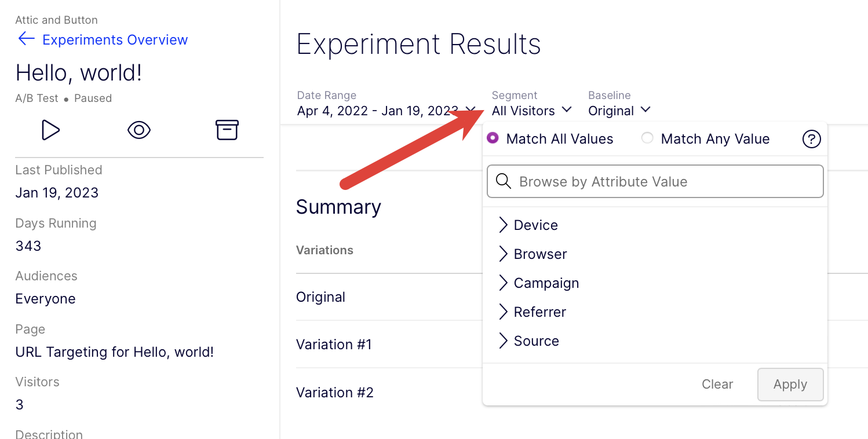Open the experiment preview eye icon
868x439 pixels.
click(139, 130)
